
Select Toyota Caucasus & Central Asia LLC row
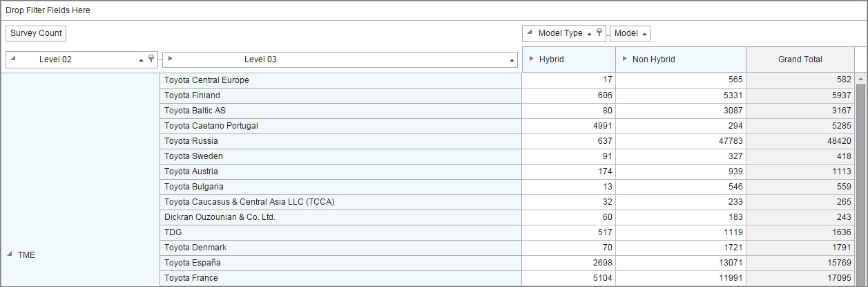tap(341, 202)
